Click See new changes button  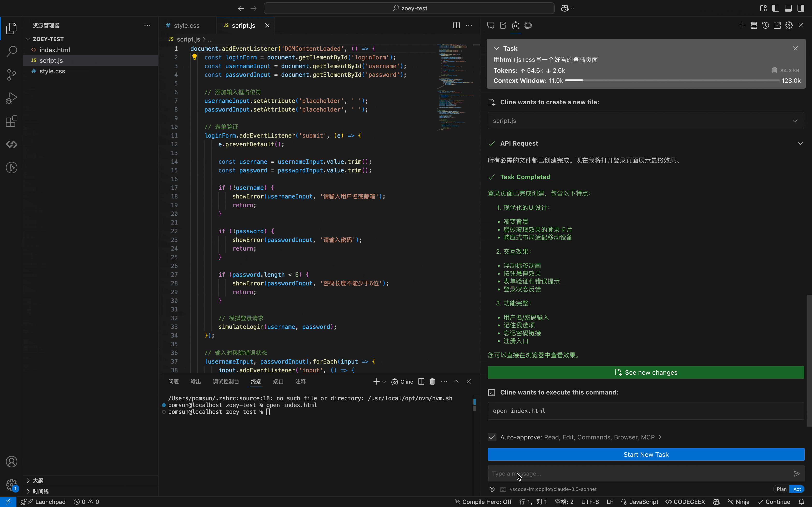[x=645, y=373]
